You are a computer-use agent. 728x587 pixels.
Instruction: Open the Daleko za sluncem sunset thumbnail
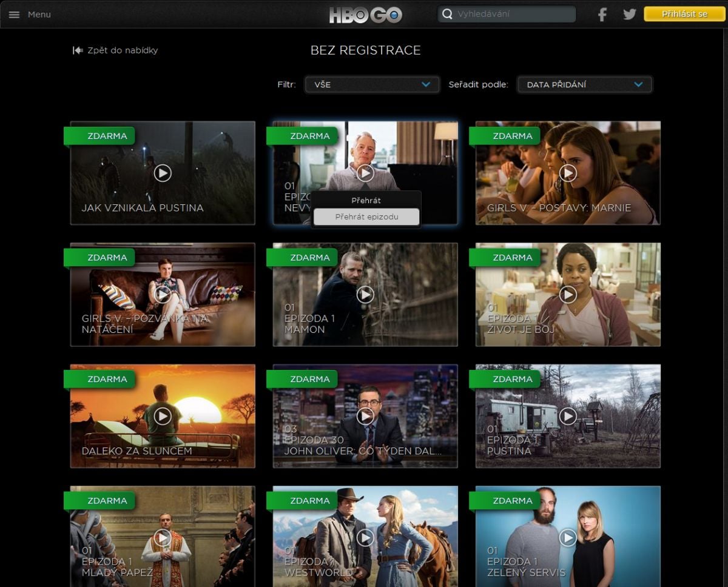tap(163, 416)
